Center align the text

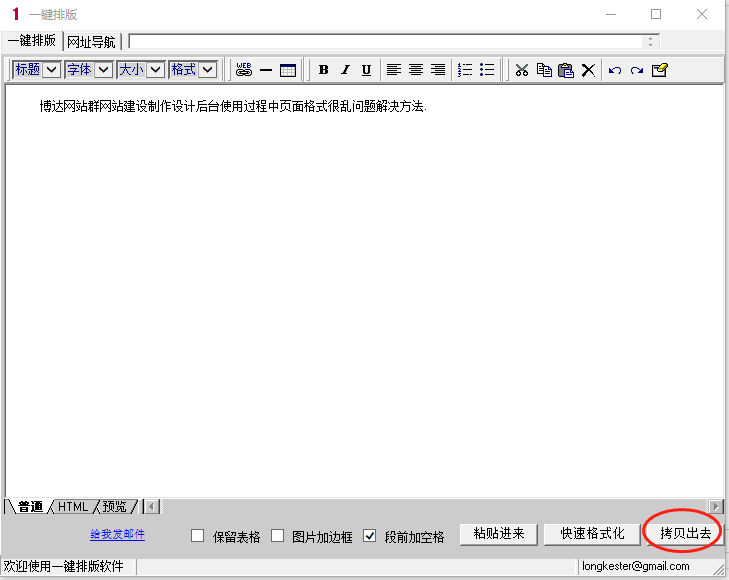click(416, 70)
